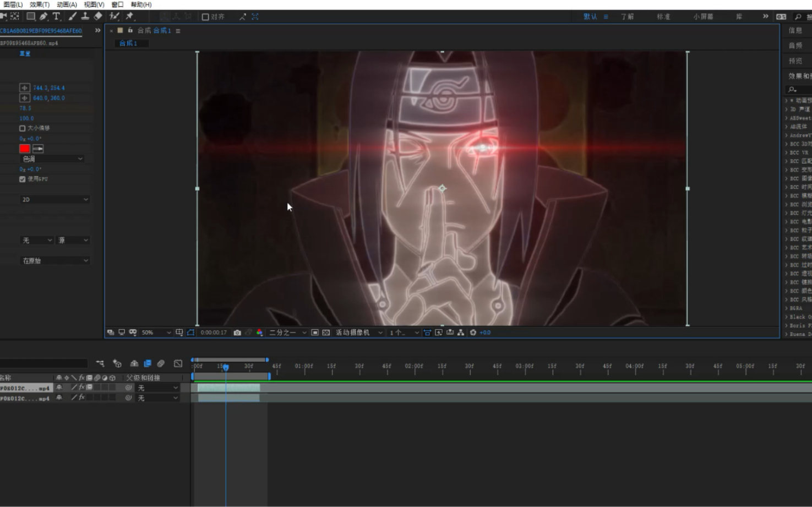Select the Pen tool
Viewport: 812px width, 507px height.
(x=43, y=17)
